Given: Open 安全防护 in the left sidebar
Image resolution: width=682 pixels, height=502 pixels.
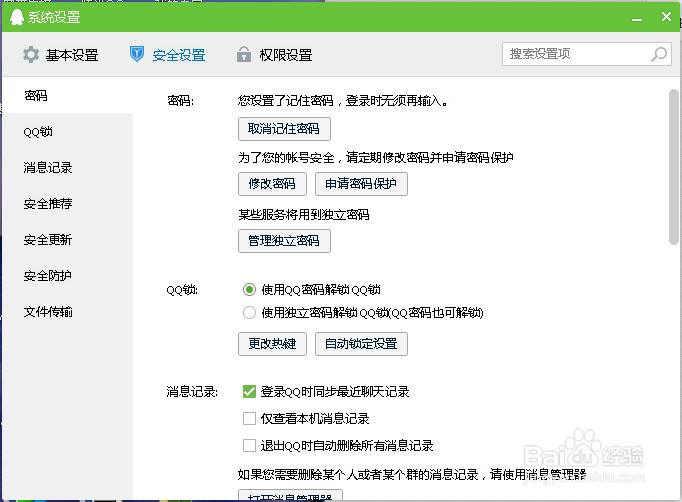Looking at the screenshot, I should coord(67,276).
